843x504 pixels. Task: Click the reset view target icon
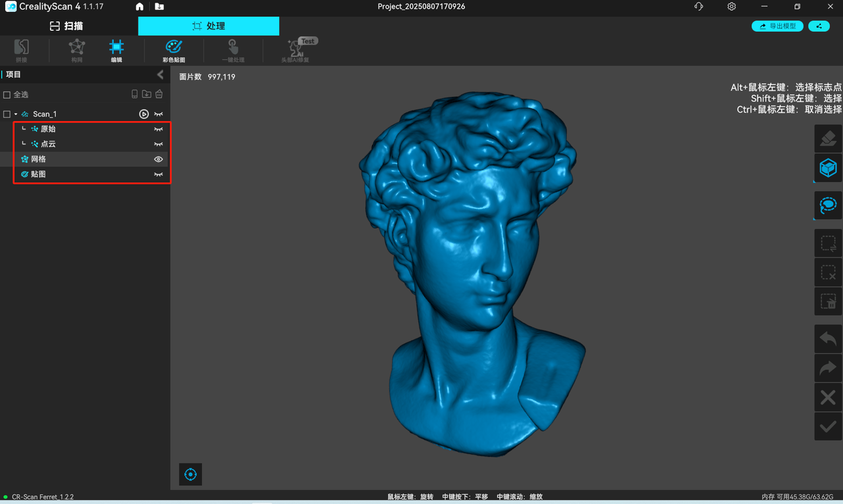click(x=190, y=474)
